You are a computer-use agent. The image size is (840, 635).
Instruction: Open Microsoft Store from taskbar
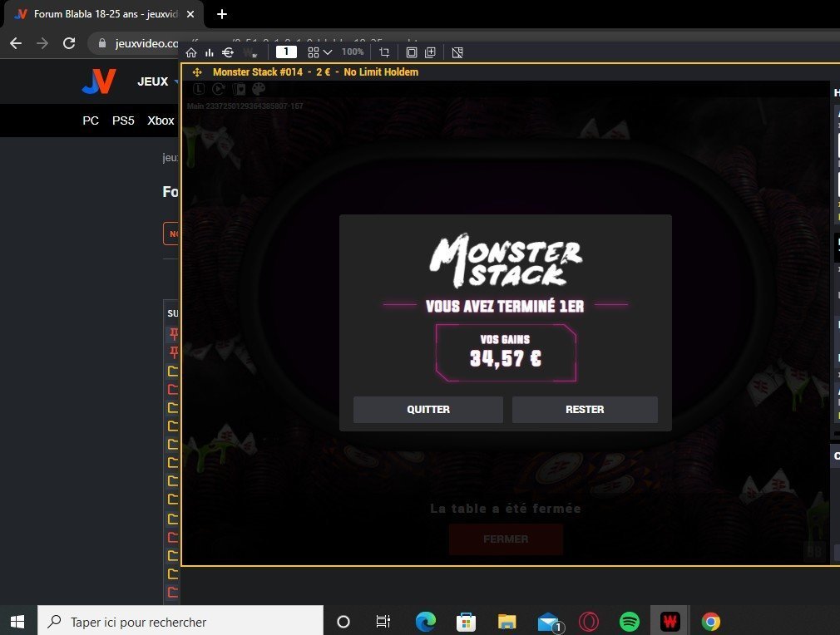466,622
